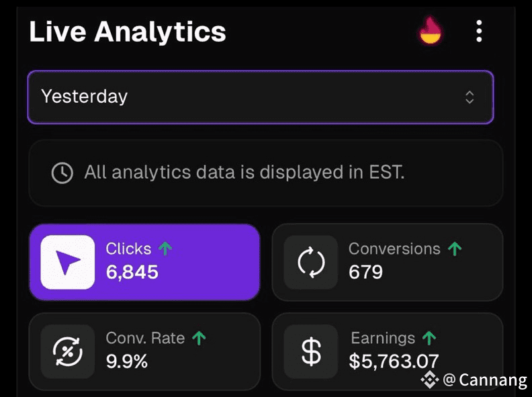Open the Yesterday date range dropdown
Screen dimensions: 532x397
(260, 97)
